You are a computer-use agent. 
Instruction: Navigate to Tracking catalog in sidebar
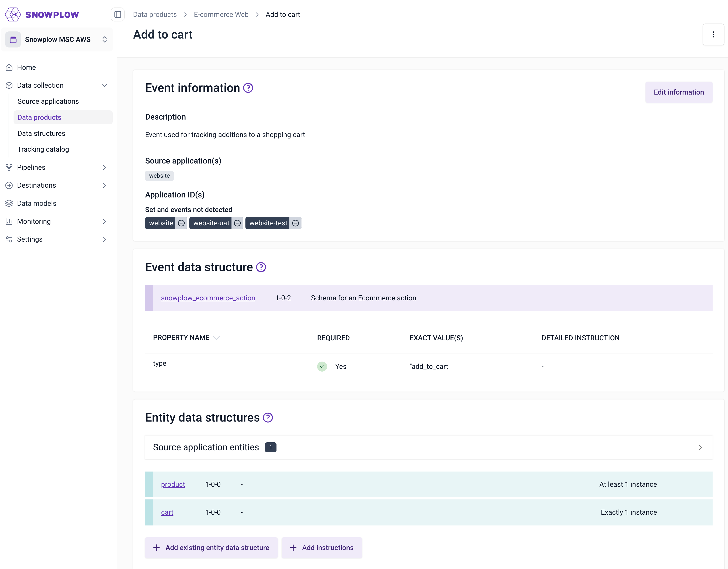(43, 149)
